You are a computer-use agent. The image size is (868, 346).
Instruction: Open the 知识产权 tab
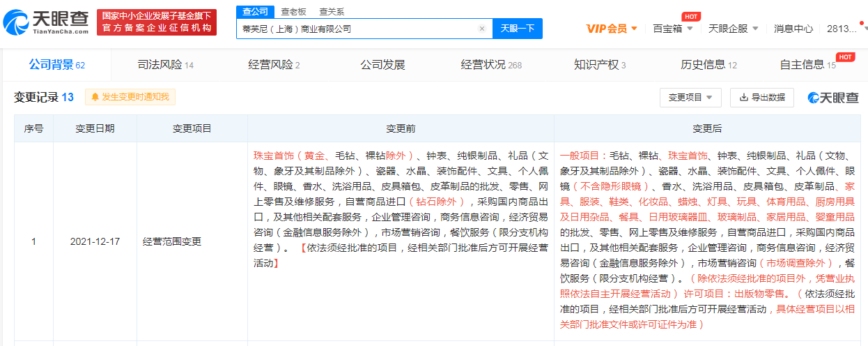pos(599,65)
